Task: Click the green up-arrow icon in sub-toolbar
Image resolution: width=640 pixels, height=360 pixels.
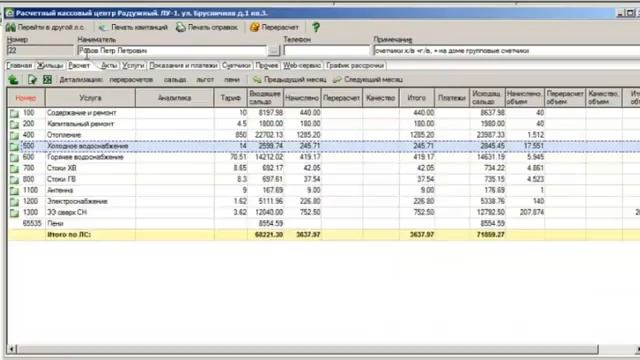Action: [x=13, y=80]
